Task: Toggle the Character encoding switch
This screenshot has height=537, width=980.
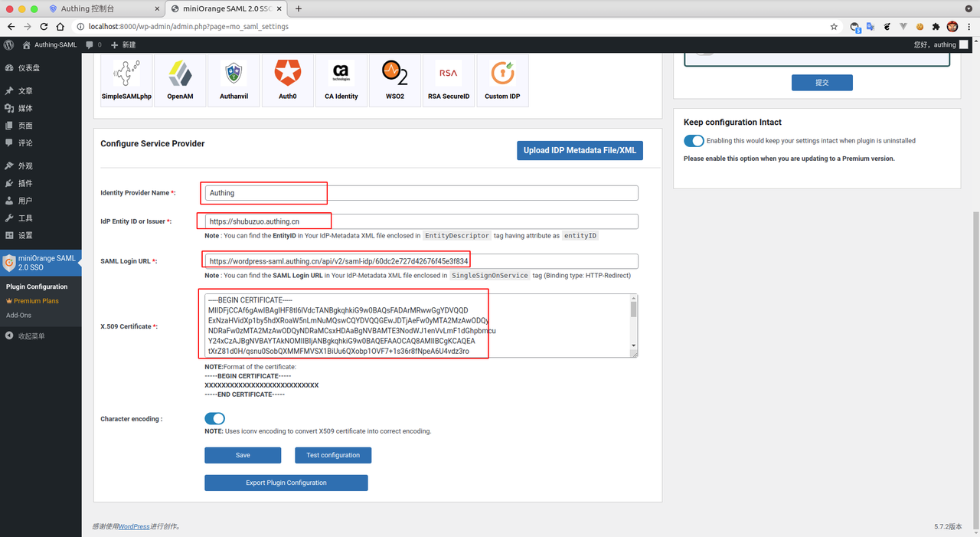Action: click(215, 418)
